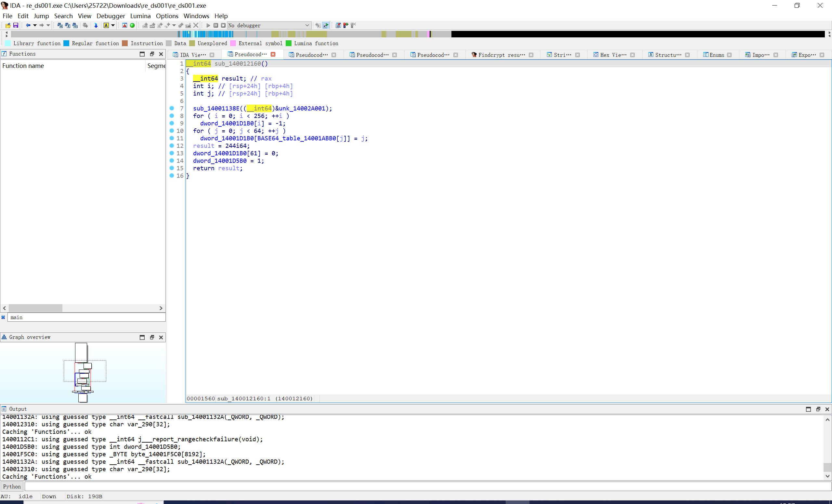Click the Open file folder icon
The image size is (832, 504).
(x=8, y=25)
